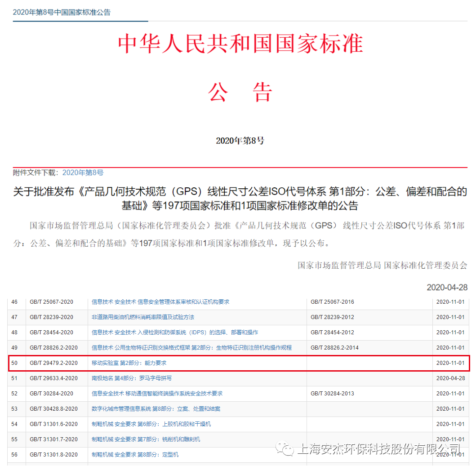Download the attachment link 2020年第8号
Screen dimensions: 476x470
pyautogui.click(x=83, y=173)
